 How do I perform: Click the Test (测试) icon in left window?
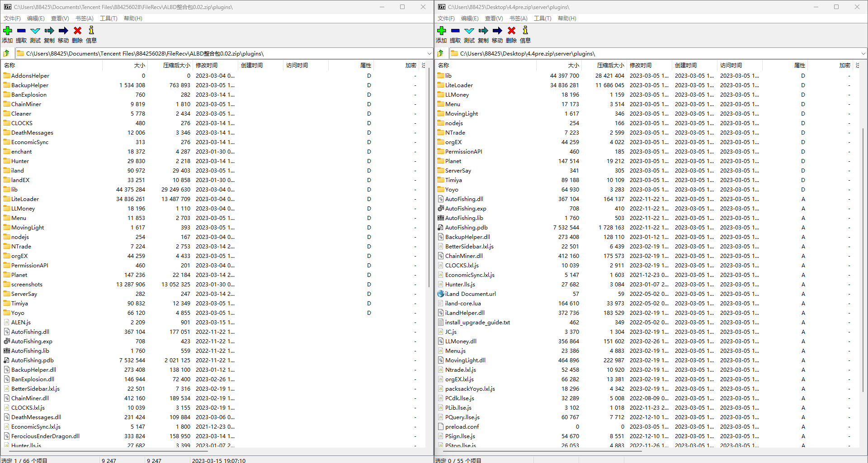pyautogui.click(x=35, y=31)
